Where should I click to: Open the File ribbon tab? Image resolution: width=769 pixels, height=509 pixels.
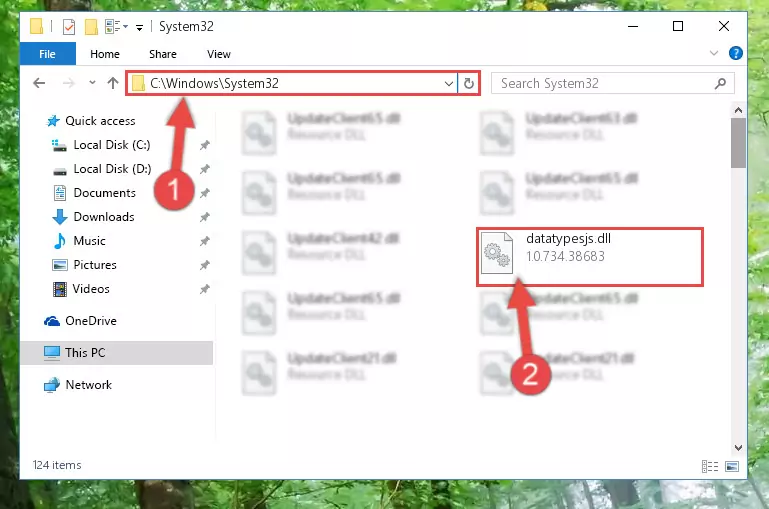pyautogui.click(x=48, y=54)
